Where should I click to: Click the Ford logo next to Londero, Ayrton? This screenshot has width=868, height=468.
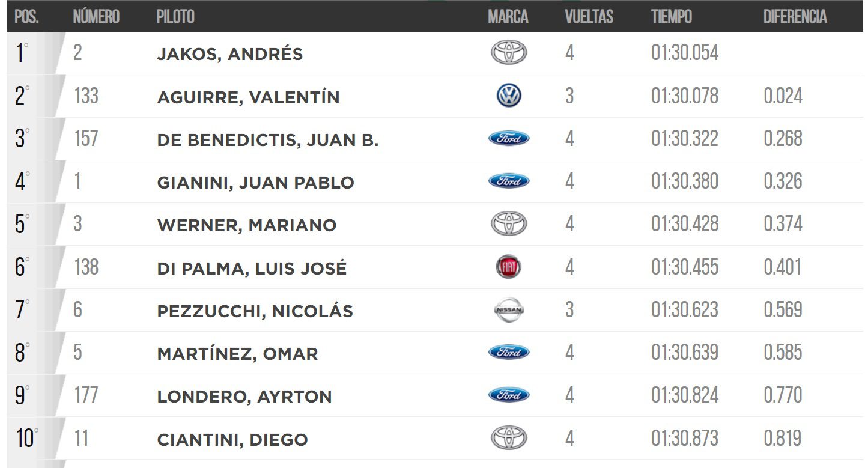click(508, 395)
